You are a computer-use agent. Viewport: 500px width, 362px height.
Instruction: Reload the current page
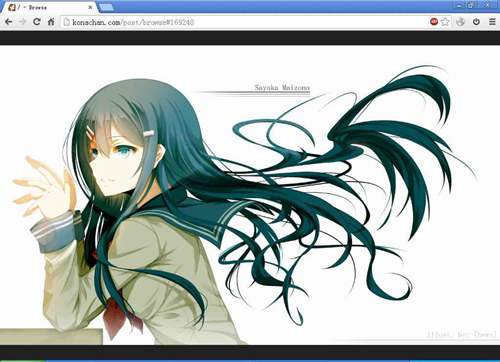(37, 22)
